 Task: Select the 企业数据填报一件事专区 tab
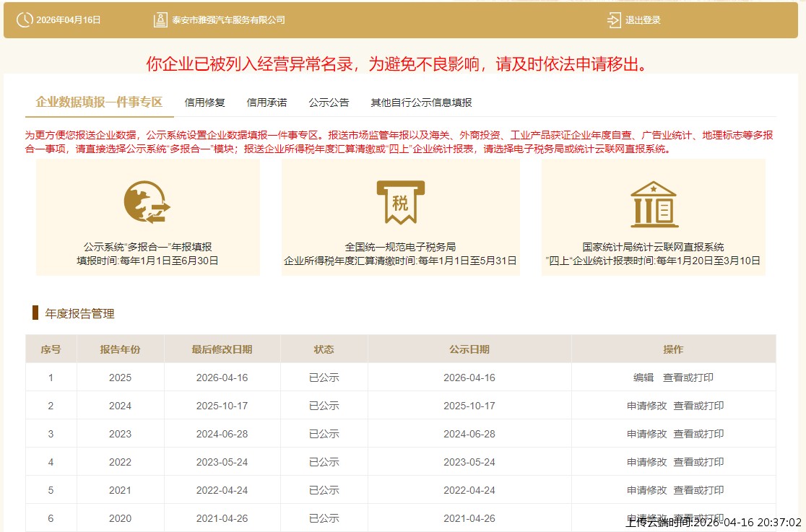tap(100, 102)
